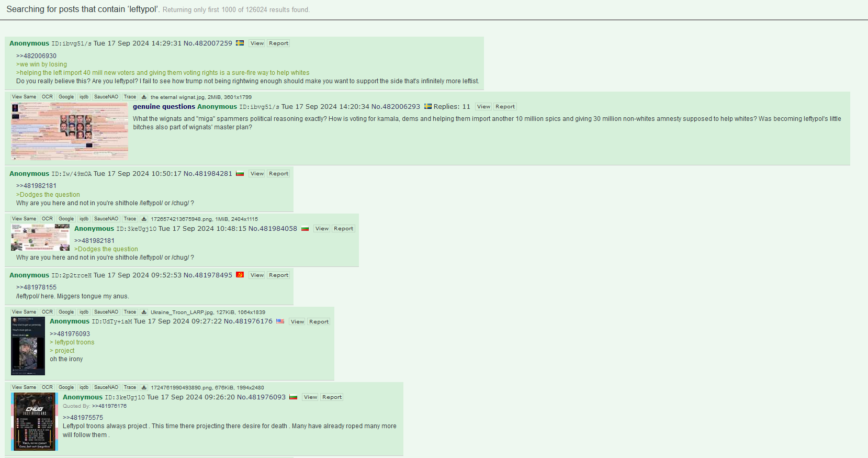Click Trace for 1724761990493890.png
868x458 pixels.
click(130, 387)
